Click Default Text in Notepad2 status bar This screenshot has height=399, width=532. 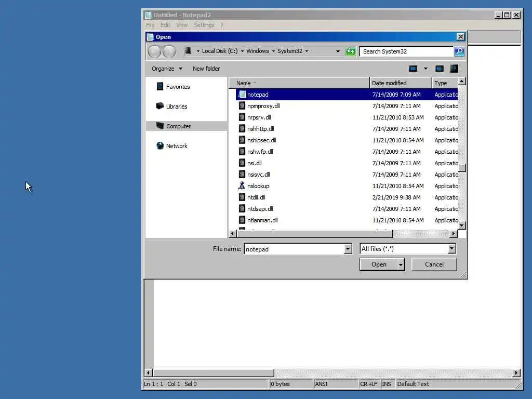pyautogui.click(x=413, y=384)
